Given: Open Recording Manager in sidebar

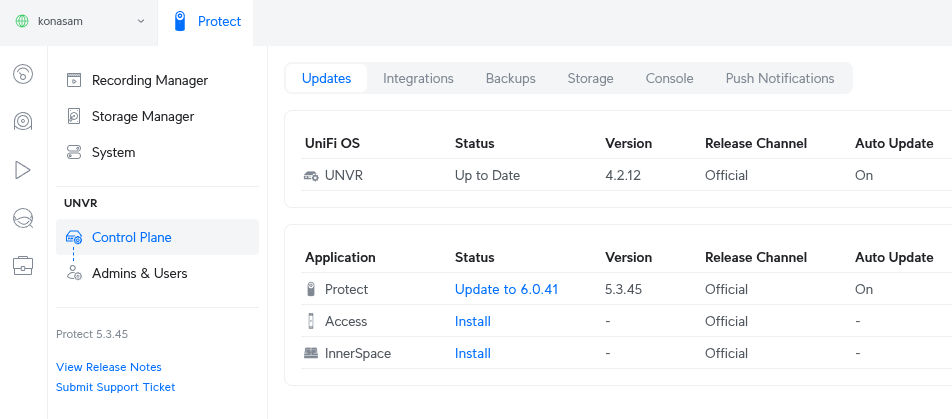Looking at the screenshot, I should (x=157, y=80).
